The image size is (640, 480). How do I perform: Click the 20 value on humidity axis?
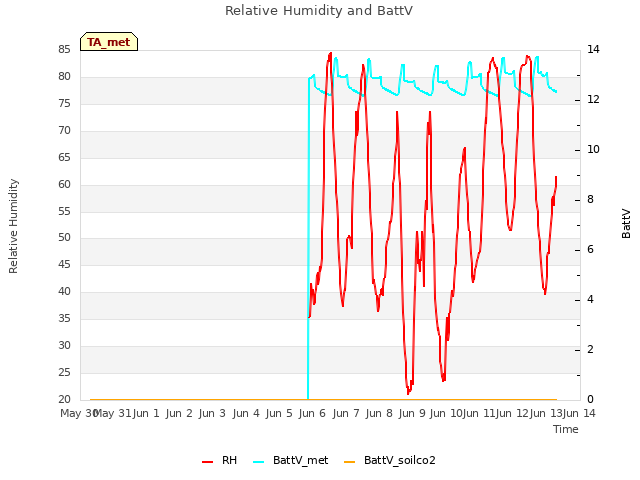tap(64, 399)
